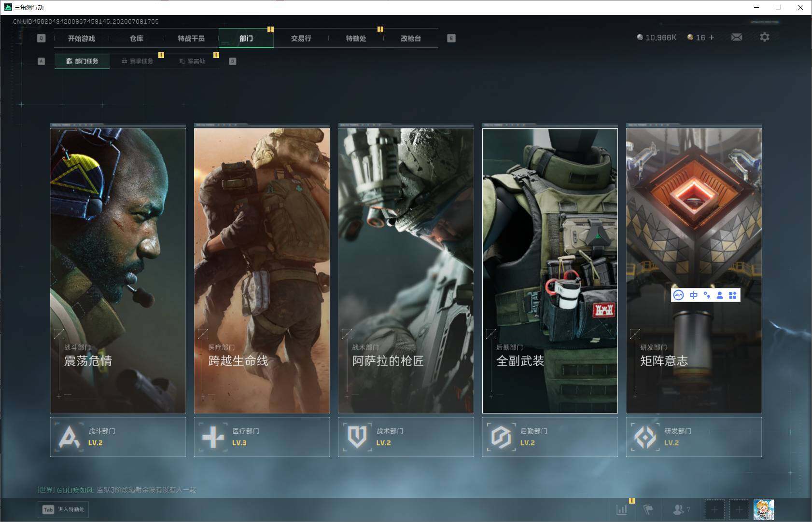812x522 pixels.
Task: Open the mail envelope icon
Action: [x=736, y=37]
